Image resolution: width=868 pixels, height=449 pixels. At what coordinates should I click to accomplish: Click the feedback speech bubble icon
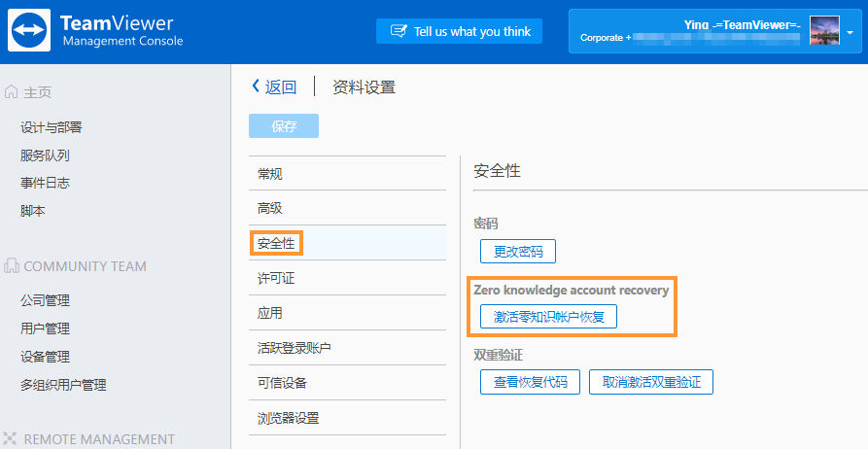pos(398,31)
